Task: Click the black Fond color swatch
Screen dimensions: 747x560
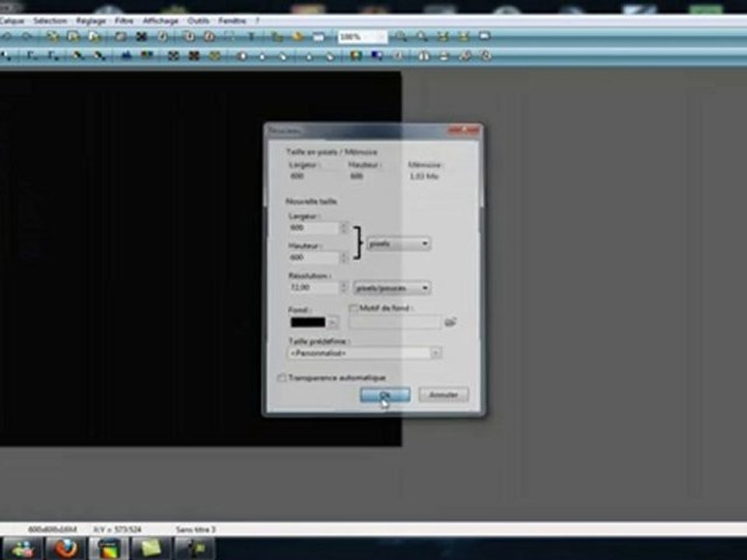Action: tap(308, 322)
